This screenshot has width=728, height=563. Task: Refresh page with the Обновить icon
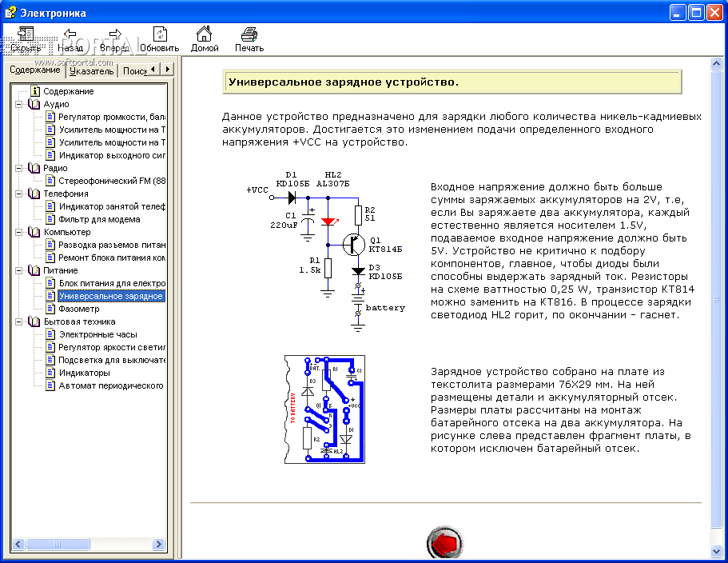pos(160,34)
